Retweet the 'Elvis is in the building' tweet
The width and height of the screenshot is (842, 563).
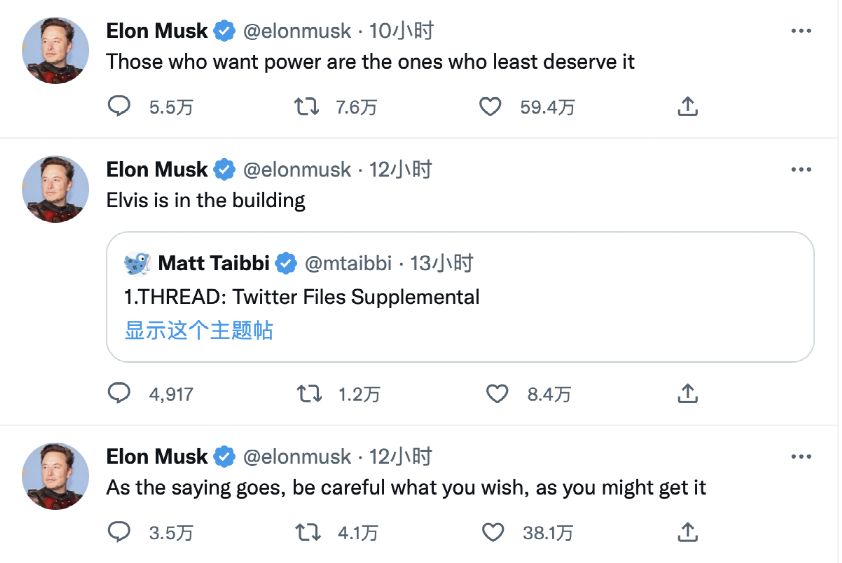point(309,394)
